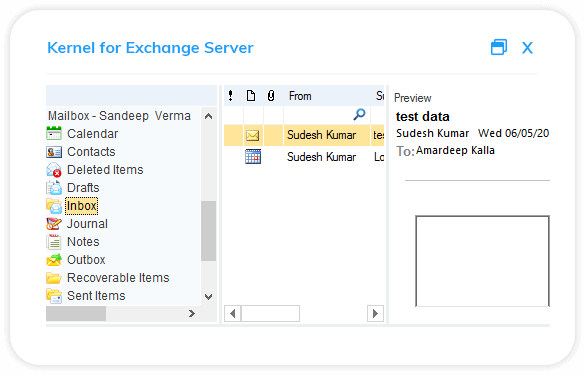Open the Journal folder label
This screenshot has height=375, width=585.
coord(87,224)
